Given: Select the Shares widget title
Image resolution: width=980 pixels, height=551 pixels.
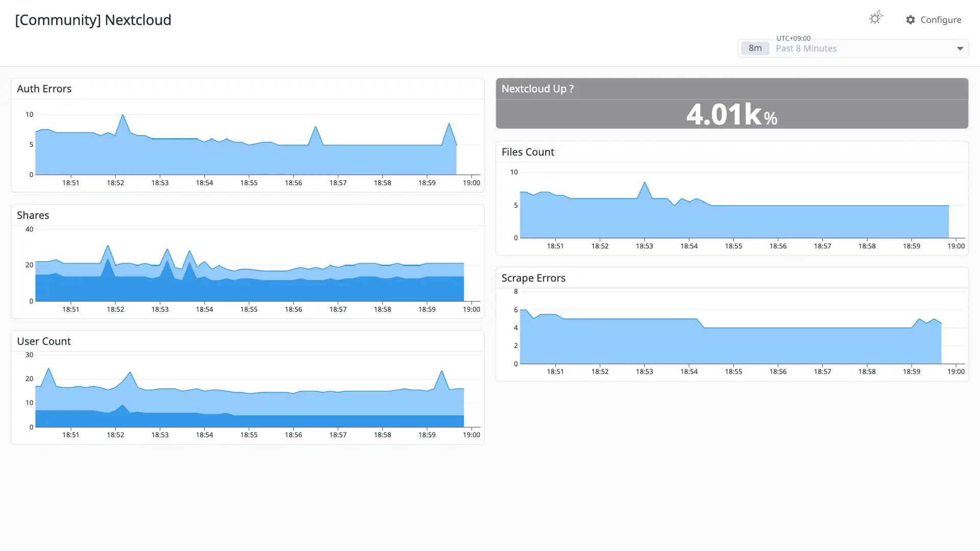Looking at the screenshot, I should pyautogui.click(x=33, y=215).
